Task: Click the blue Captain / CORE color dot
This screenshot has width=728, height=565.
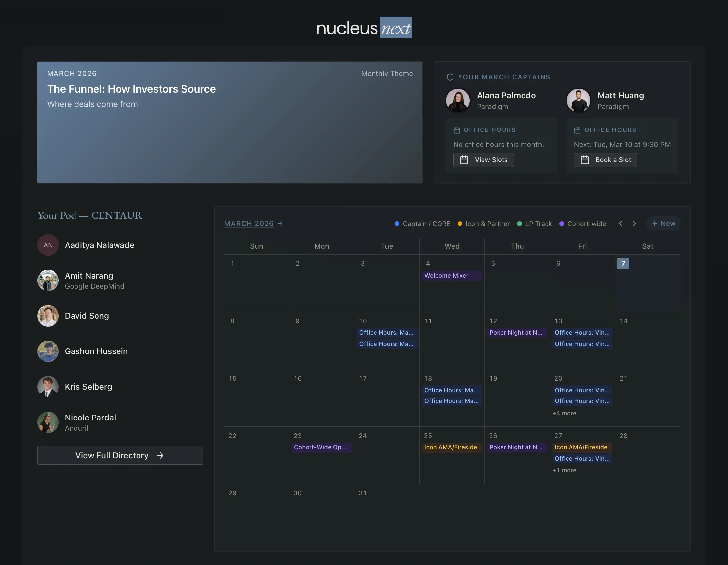Action: point(397,223)
